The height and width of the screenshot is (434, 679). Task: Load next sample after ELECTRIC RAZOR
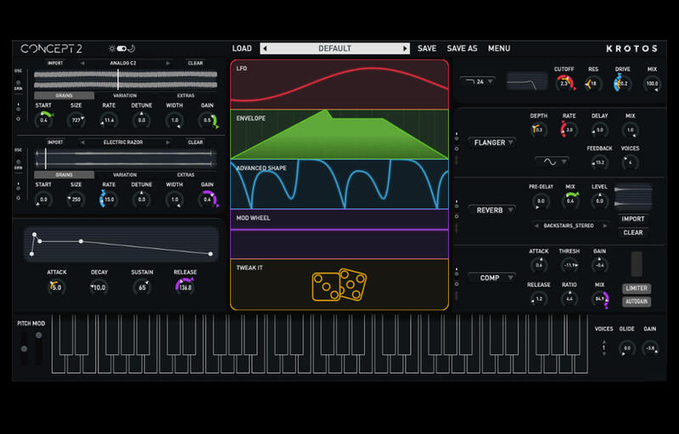tap(168, 143)
